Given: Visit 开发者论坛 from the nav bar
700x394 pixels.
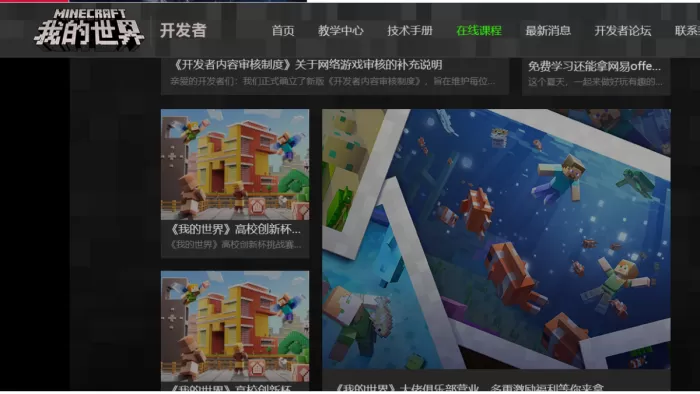Looking at the screenshot, I should 623,31.
